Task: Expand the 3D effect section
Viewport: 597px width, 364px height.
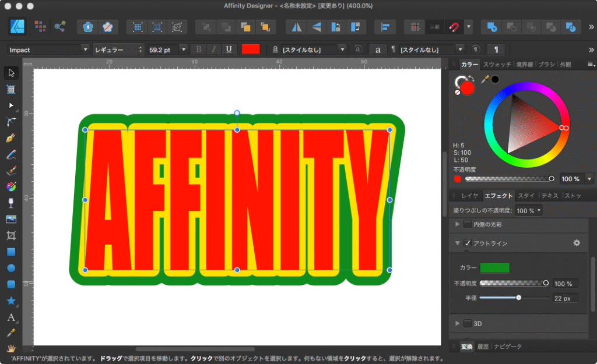Action: 458,323
